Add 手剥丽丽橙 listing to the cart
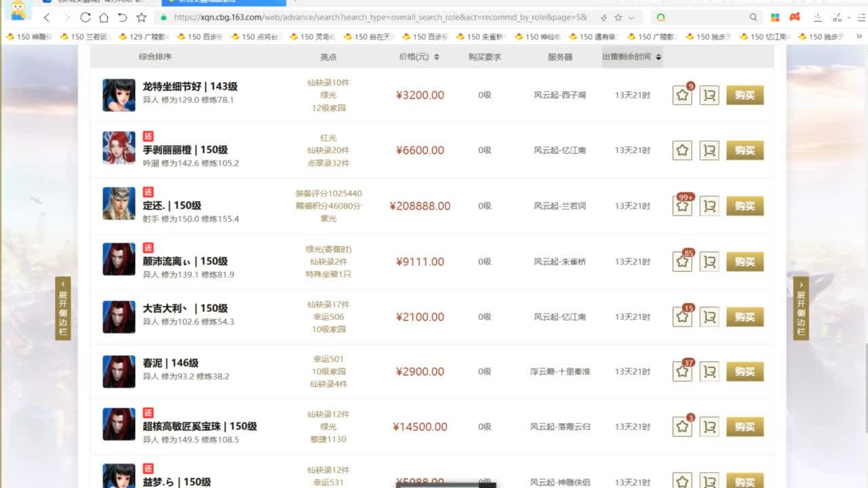Screen dimensions: 868x488 click(709, 150)
